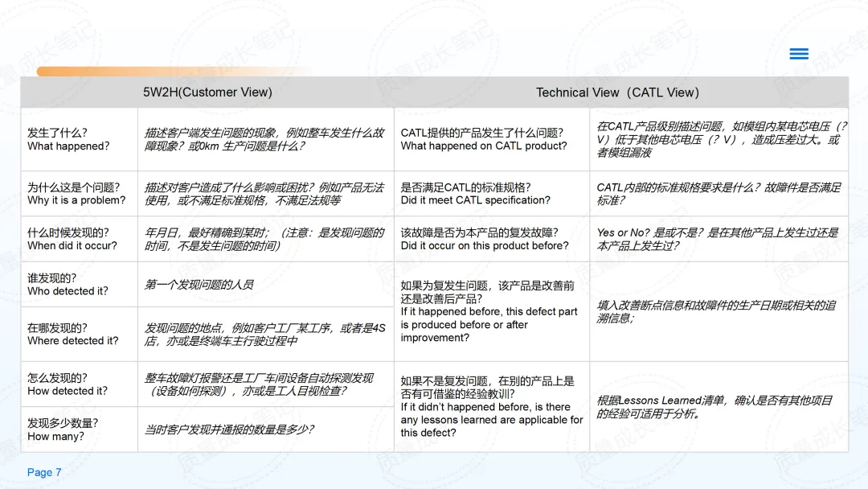Click the 'How many?' cell
Viewport: 868px width, 489px height.
click(79, 429)
